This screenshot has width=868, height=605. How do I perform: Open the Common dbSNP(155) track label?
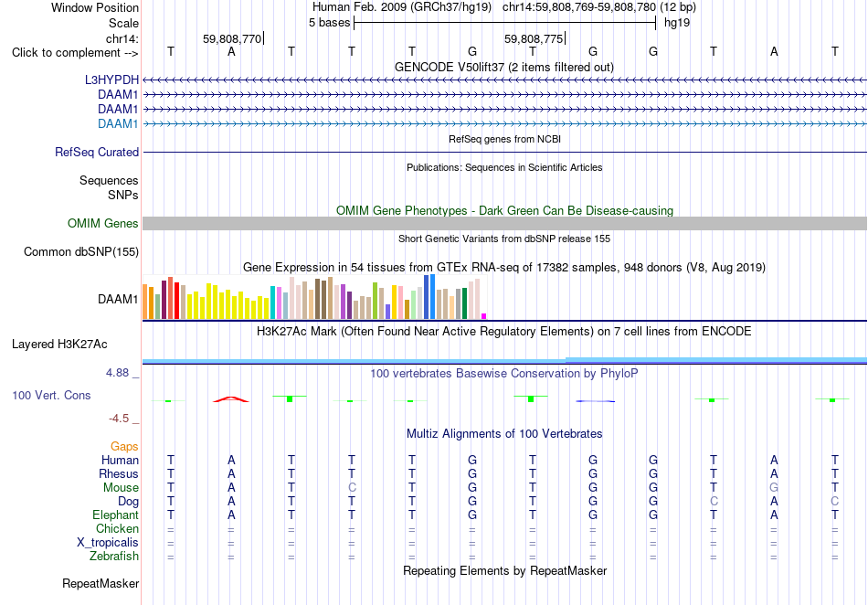pyautogui.click(x=81, y=252)
